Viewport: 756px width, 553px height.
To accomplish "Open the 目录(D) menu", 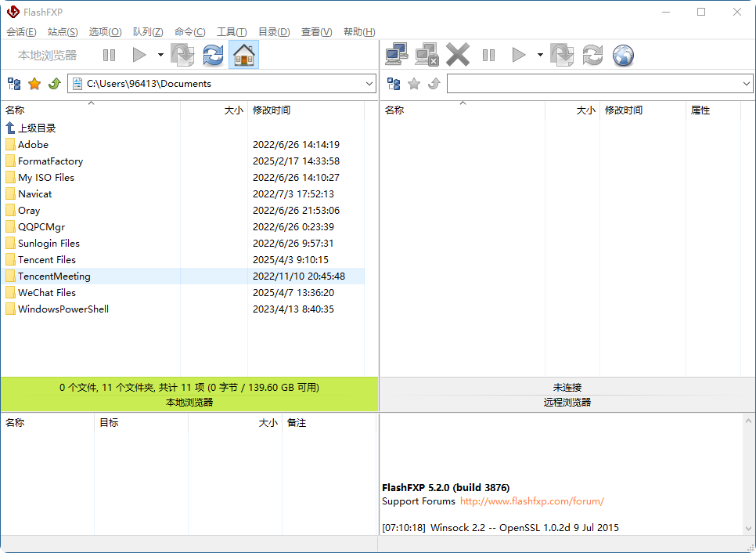I will click(x=274, y=32).
